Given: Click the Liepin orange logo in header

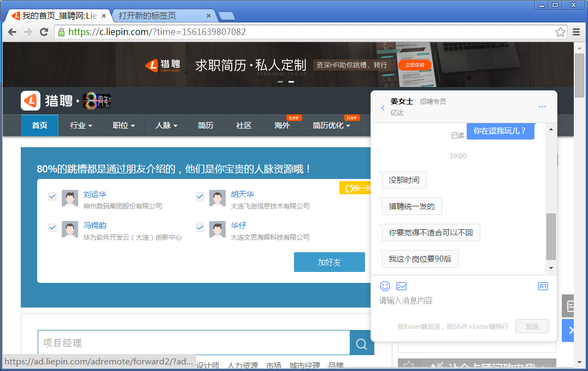Looking at the screenshot, I should [31, 101].
